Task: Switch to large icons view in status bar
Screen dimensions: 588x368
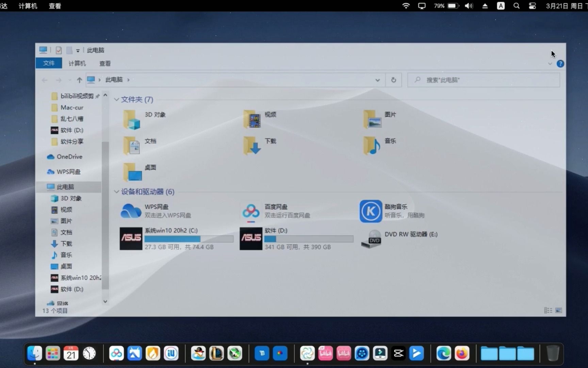Action: [x=559, y=310]
